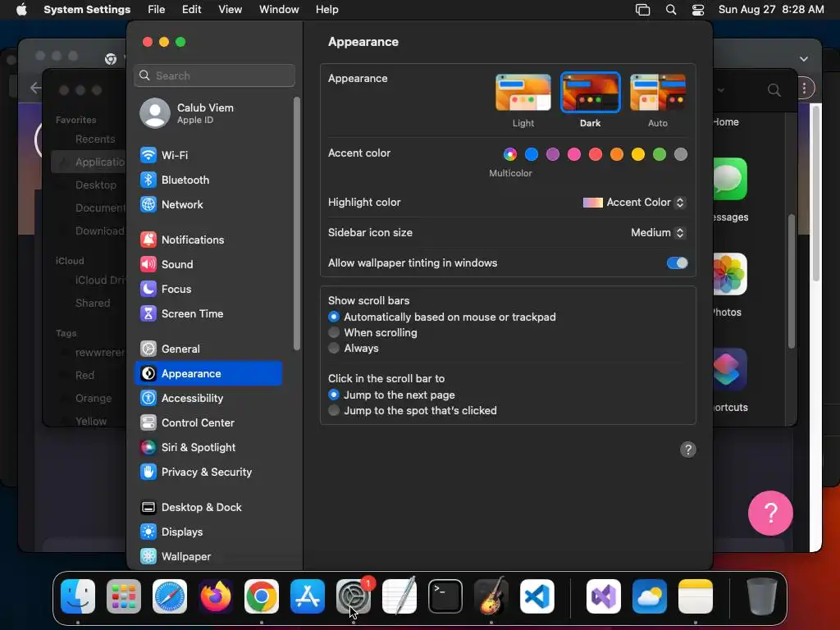This screenshot has width=840, height=630.
Task: Open Launchpad from the Dock
Action: tap(124, 597)
